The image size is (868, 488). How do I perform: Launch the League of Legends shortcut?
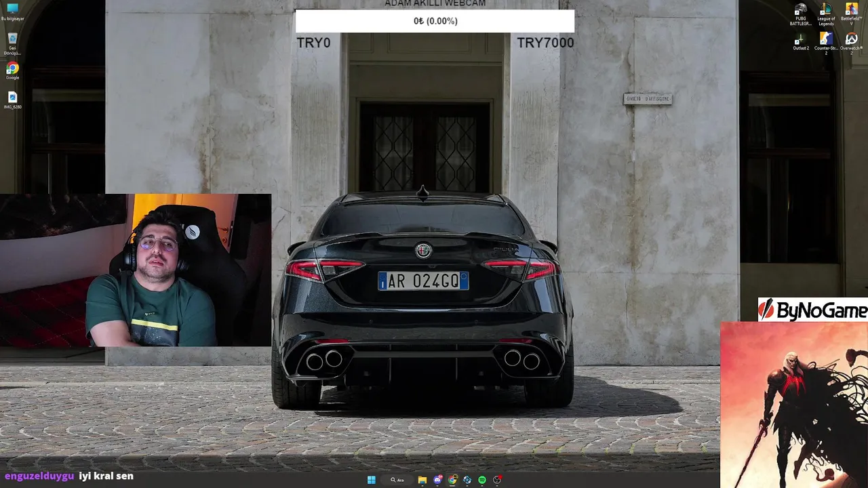click(826, 14)
